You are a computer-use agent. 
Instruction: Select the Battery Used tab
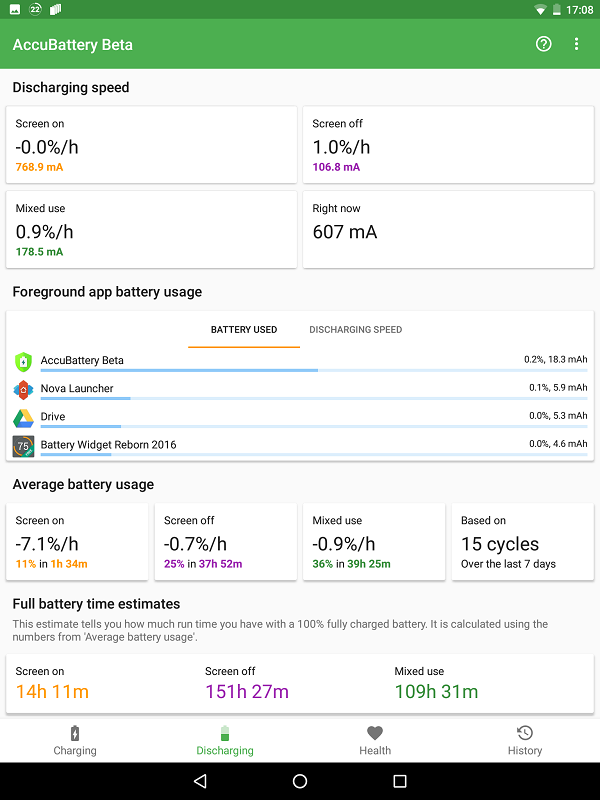(x=244, y=330)
